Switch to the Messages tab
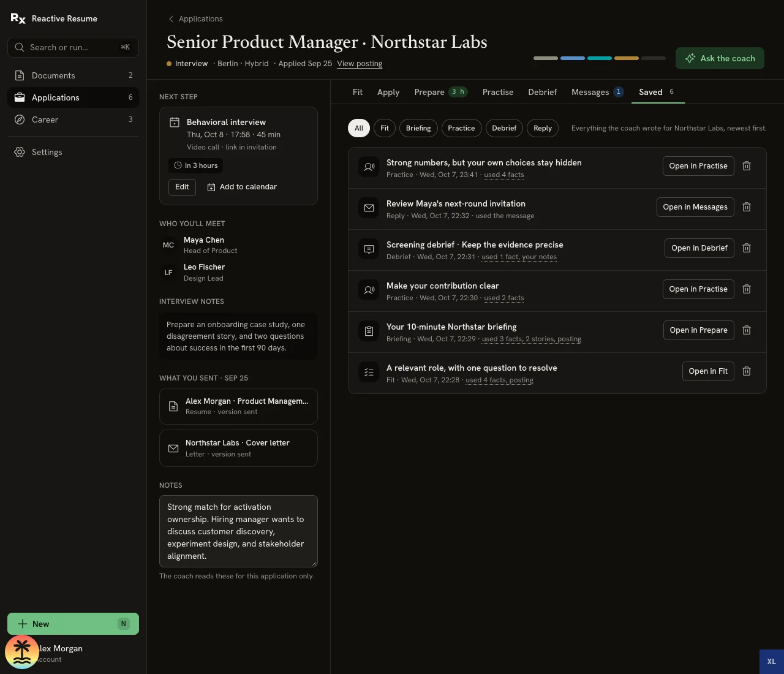 [597, 92]
